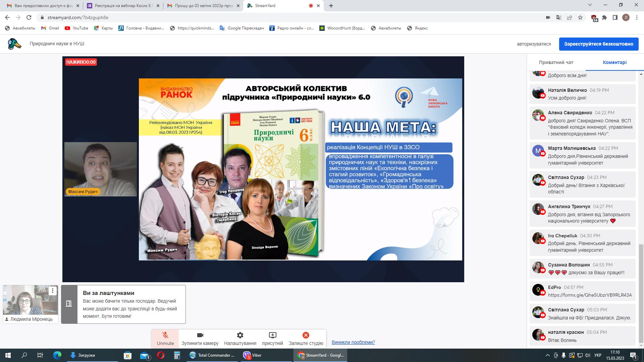
Task: Click наталія красюн avatar
Action: coord(538,335)
